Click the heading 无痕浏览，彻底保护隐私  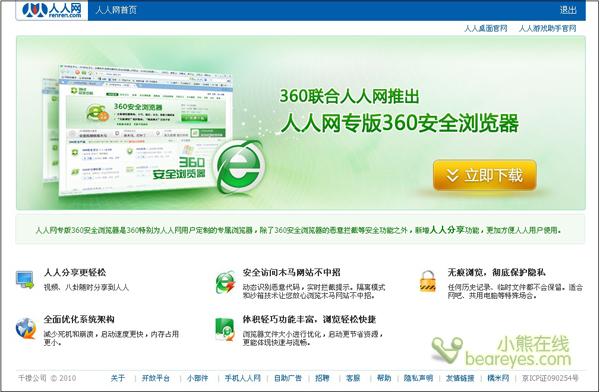[497, 273]
